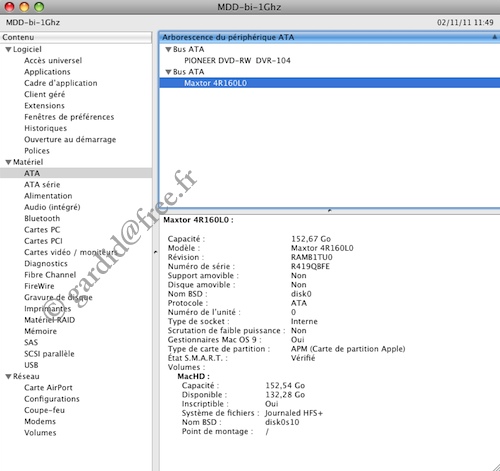Open Extensions under Logiciel

point(44,106)
